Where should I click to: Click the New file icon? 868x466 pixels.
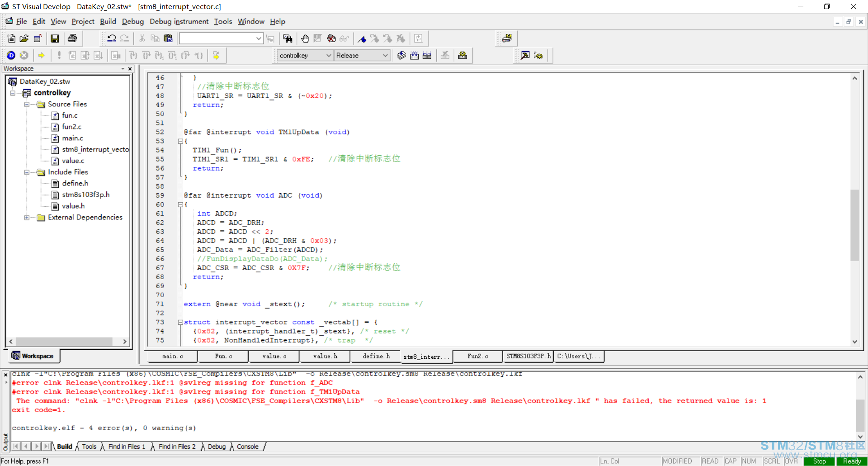tap(11, 38)
